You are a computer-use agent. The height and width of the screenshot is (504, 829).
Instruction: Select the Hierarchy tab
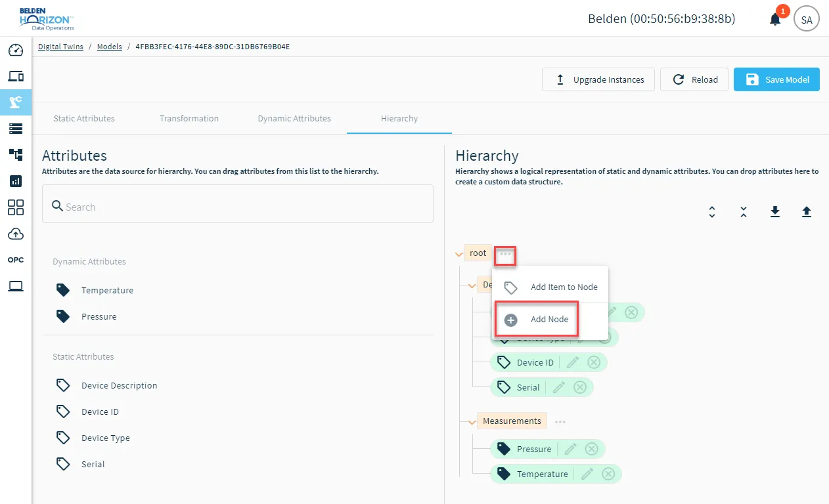pyautogui.click(x=399, y=119)
